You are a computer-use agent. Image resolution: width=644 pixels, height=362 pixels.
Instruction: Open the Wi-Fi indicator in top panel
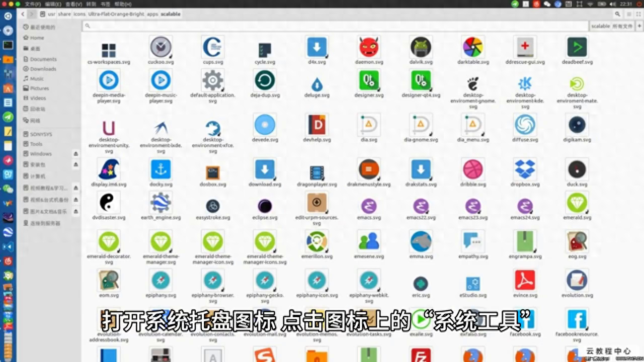click(590, 4)
